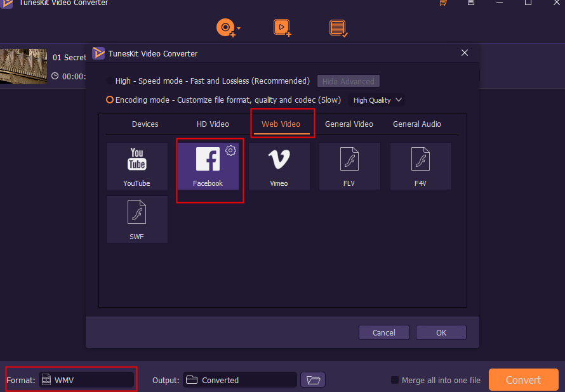Select the F4V format tile
The width and height of the screenshot is (565, 392).
click(x=420, y=166)
